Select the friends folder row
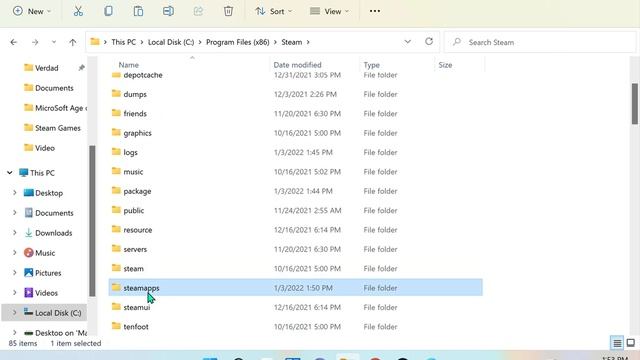This screenshot has width=640, height=360. tap(296, 113)
